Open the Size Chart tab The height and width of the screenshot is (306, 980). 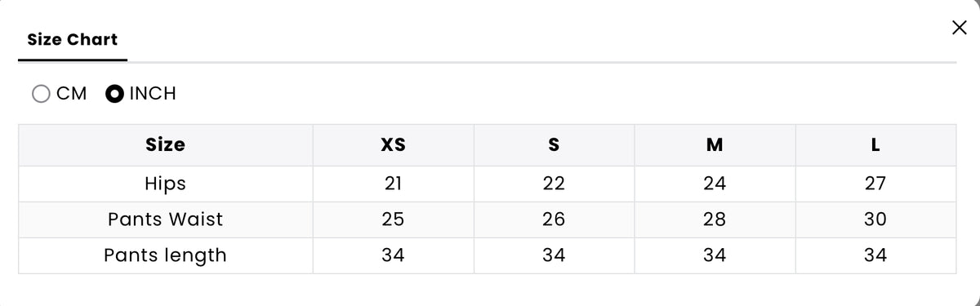pyautogui.click(x=73, y=39)
